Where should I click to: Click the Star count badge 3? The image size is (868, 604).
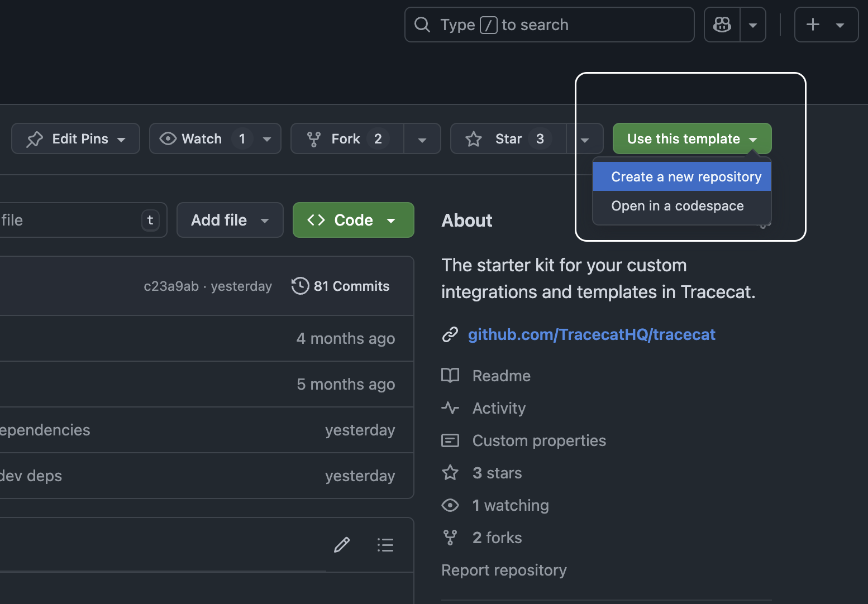(540, 138)
